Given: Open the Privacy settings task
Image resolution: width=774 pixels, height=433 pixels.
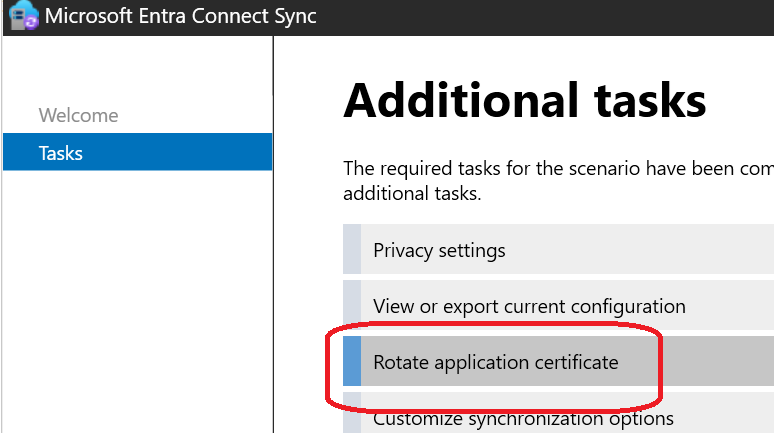Looking at the screenshot, I should (439, 249).
